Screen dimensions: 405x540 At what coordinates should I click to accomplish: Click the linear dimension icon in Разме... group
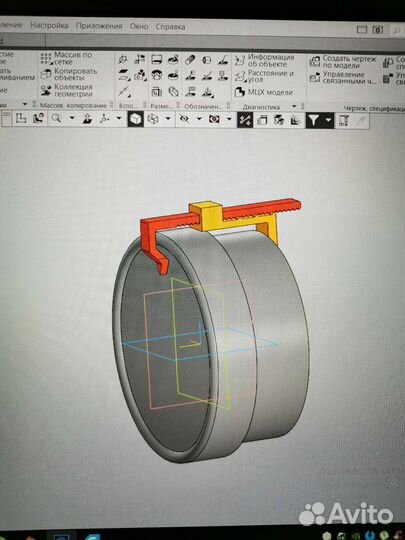[157, 60]
